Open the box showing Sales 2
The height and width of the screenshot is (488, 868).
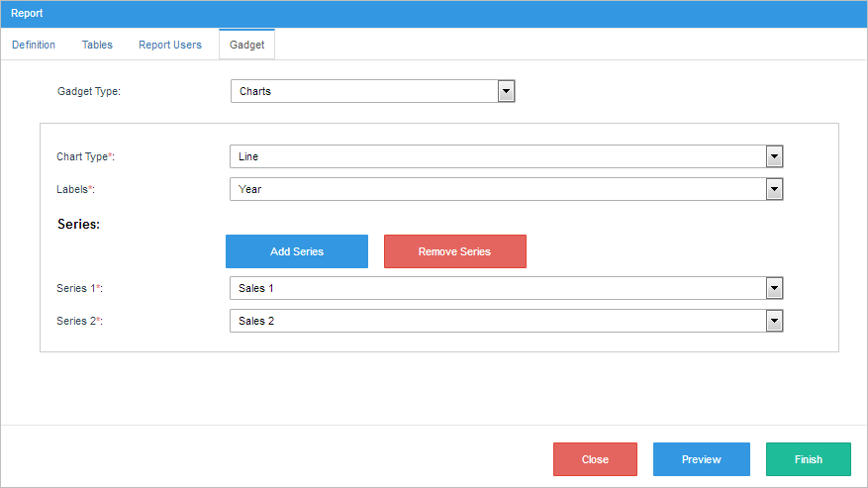(497, 321)
